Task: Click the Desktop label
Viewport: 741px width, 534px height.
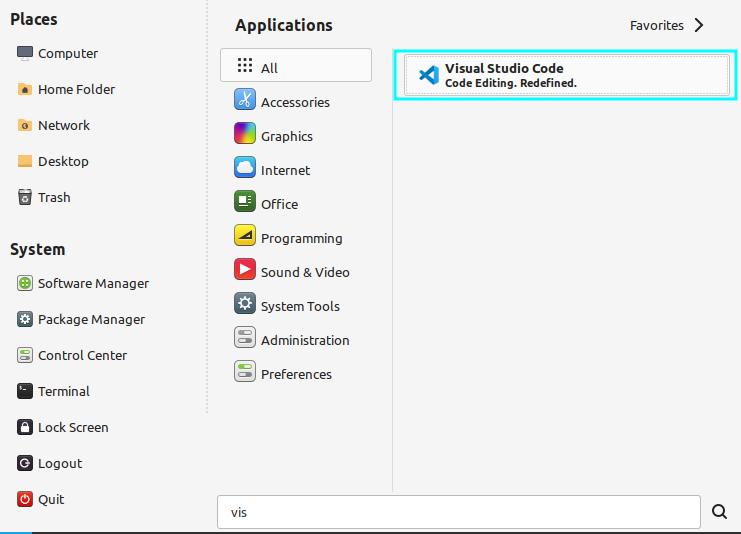Action: click(x=63, y=162)
